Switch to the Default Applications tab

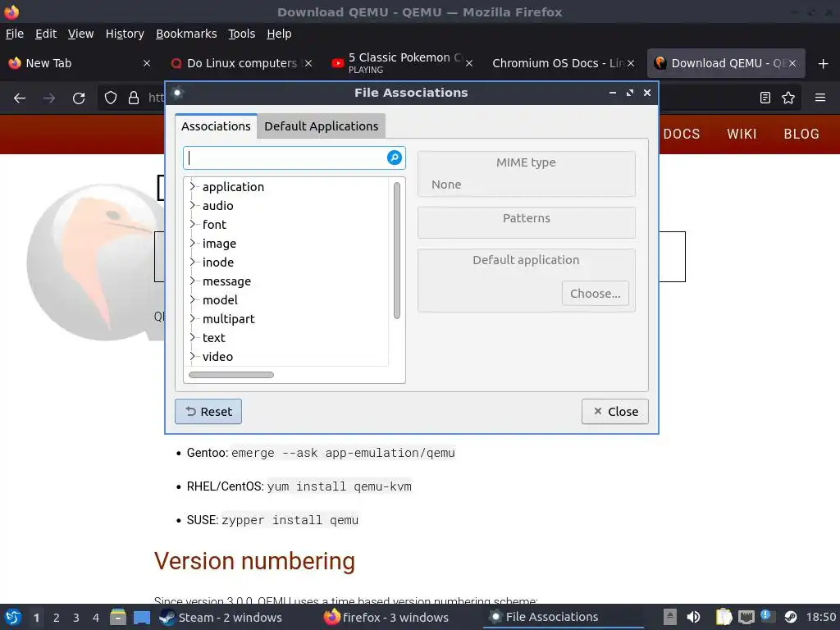click(x=321, y=126)
